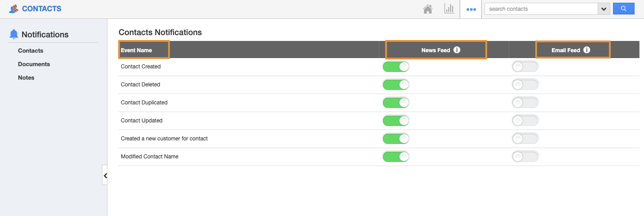Click the News Feed info icon
This screenshot has width=644, height=216.
pyautogui.click(x=457, y=50)
